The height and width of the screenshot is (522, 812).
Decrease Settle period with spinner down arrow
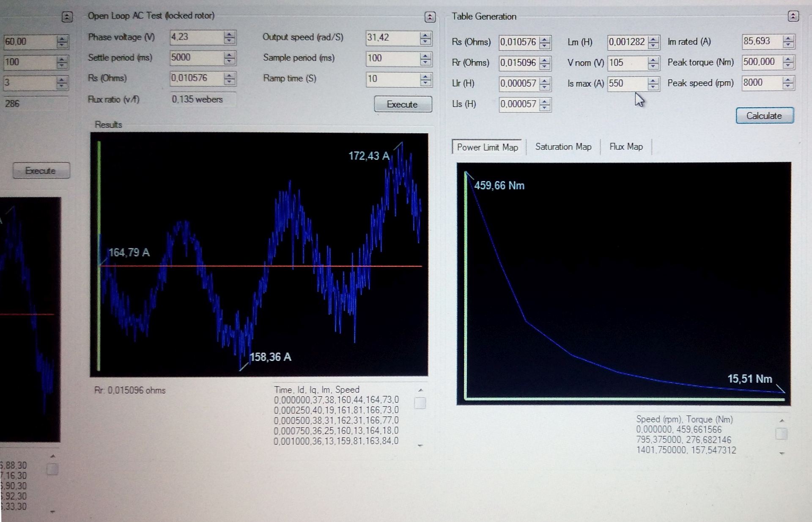[229, 61]
